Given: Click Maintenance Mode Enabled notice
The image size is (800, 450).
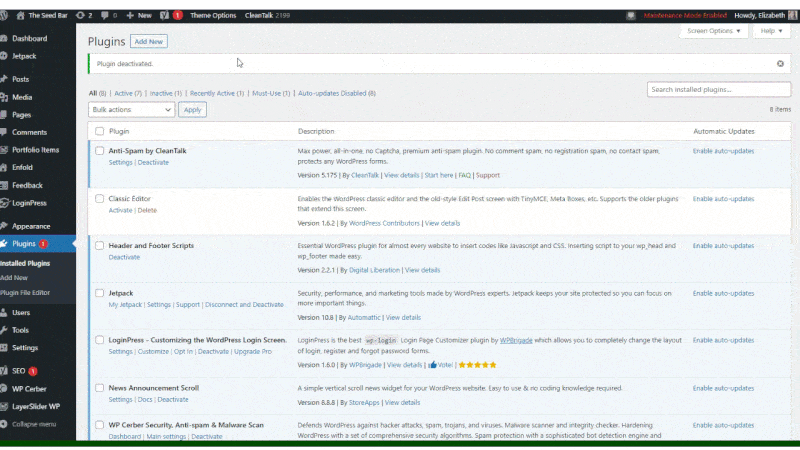Looking at the screenshot, I should coord(685,15).
